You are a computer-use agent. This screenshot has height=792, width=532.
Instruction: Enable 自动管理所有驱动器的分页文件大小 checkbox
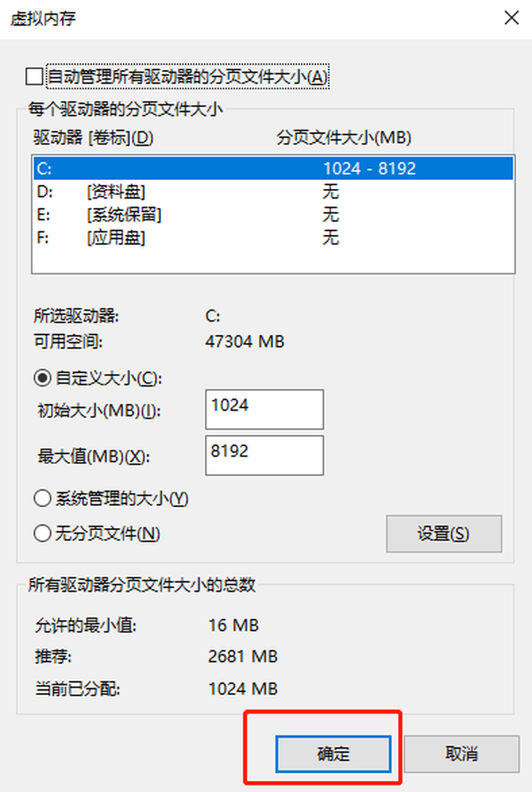(x=34, y=77)
